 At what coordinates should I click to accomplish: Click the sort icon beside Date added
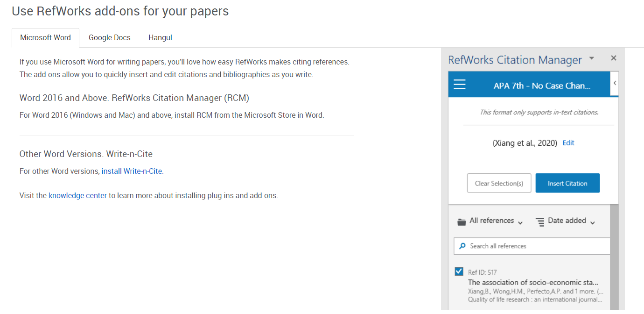pos(540,222)
